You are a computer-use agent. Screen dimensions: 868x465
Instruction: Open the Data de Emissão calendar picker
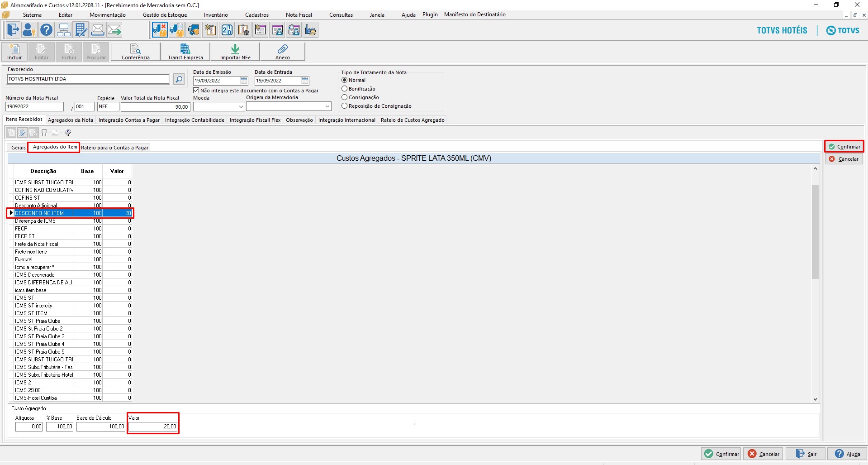pos(243,81)
